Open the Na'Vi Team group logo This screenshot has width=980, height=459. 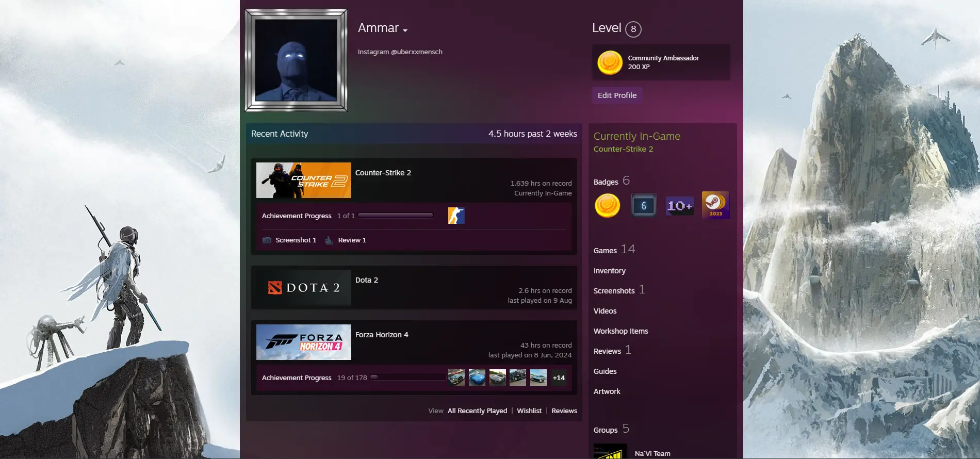[x=610, y=451]
